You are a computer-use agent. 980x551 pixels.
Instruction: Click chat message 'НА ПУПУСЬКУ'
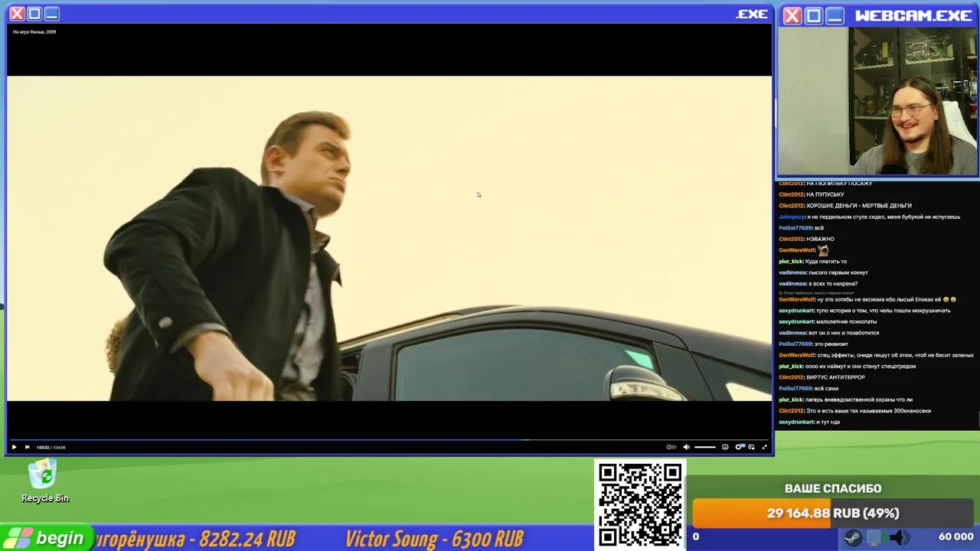coord(825,194)
